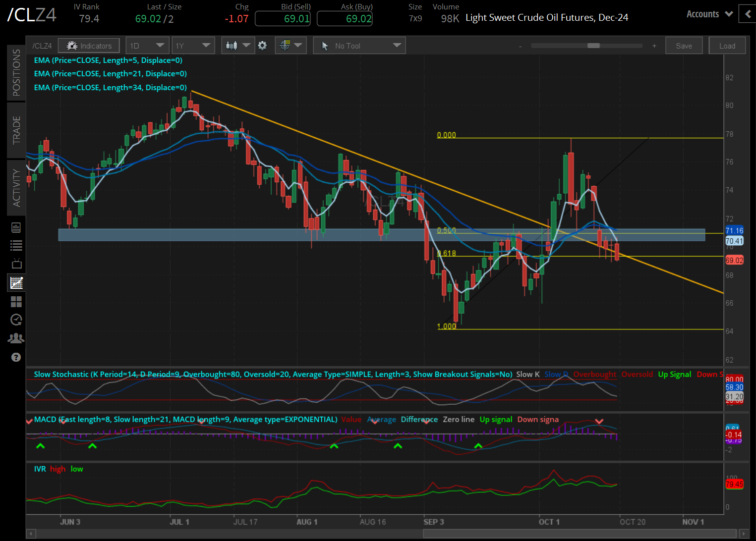This screenshot has height=541, width=756.
Task: Open the Indicators editor
Action: pyautogui.click(x=88, y=45)
